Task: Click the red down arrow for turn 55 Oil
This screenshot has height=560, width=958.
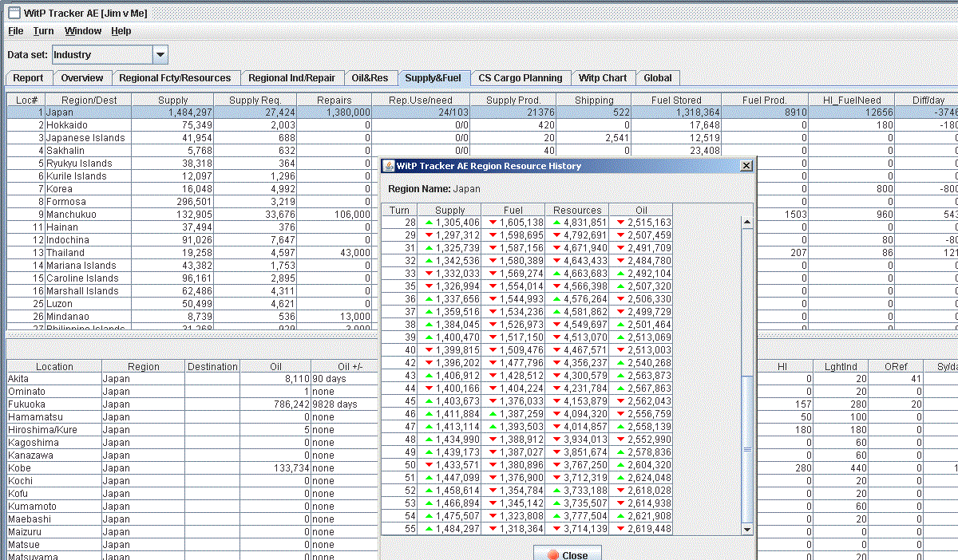Action: pyautogui.click(x=620, y=529)
